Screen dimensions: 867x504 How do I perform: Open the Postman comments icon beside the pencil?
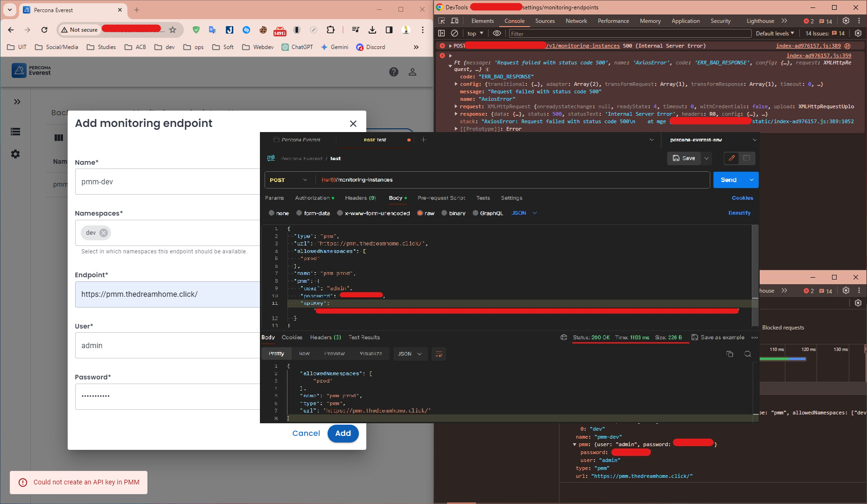tap(747, 158)
